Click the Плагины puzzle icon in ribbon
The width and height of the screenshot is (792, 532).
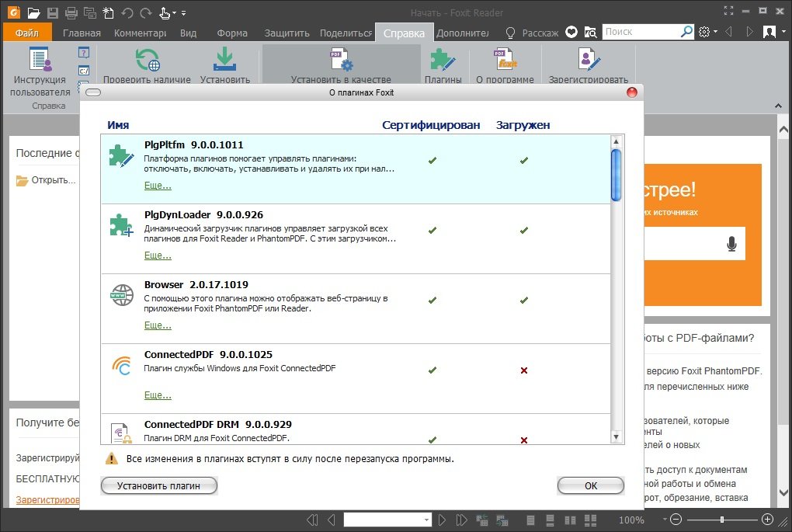443,61
